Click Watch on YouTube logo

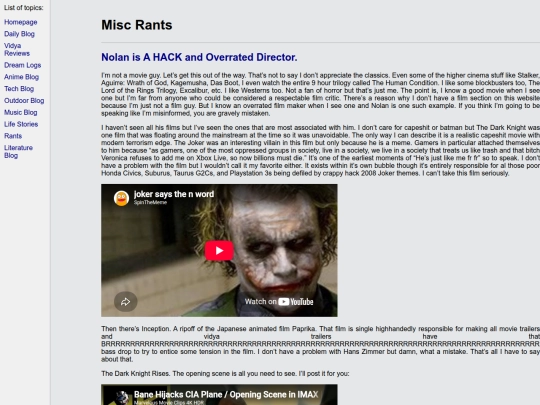coord(279,302)
